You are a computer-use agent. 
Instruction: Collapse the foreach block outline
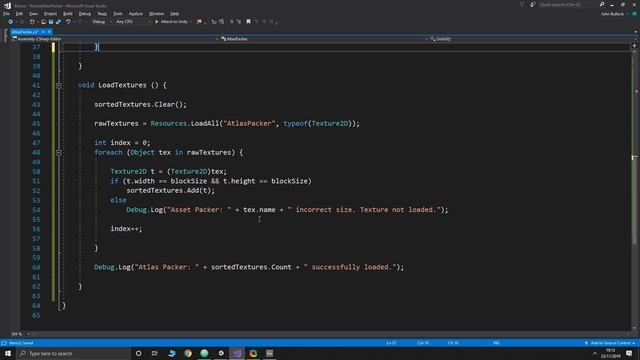pyautogui.click(x=59, y=153)
